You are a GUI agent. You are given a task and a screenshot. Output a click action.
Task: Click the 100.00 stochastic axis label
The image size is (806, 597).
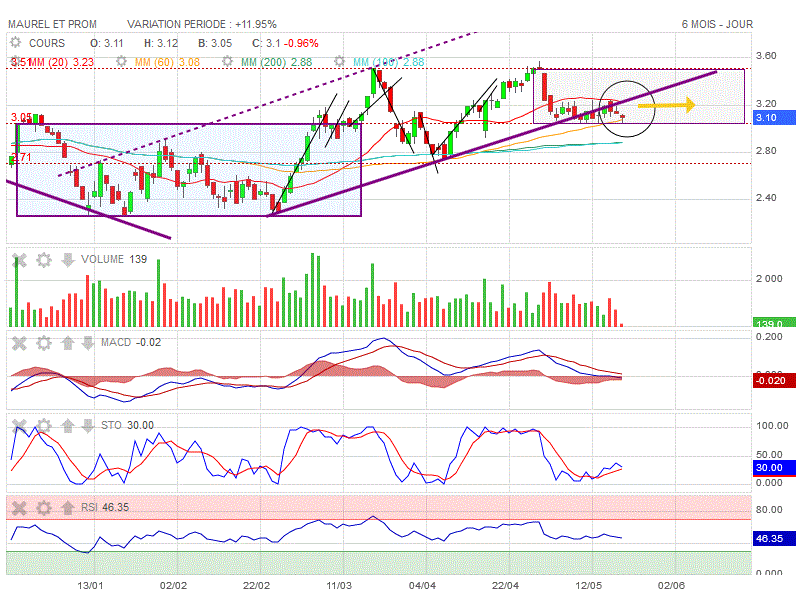[772, 426]
